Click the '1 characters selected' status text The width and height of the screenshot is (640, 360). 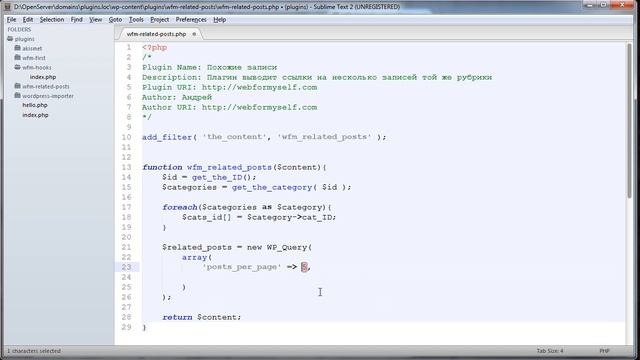[34, 351]
